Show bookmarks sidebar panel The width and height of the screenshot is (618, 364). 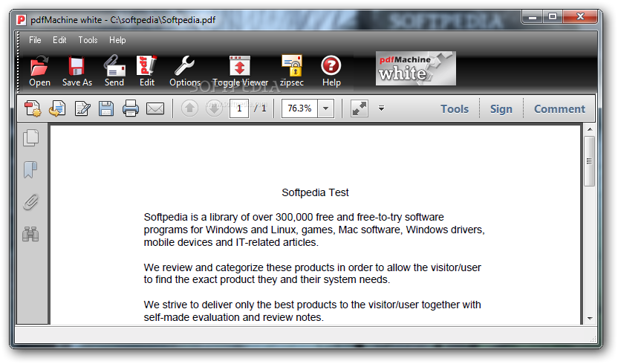30,170
